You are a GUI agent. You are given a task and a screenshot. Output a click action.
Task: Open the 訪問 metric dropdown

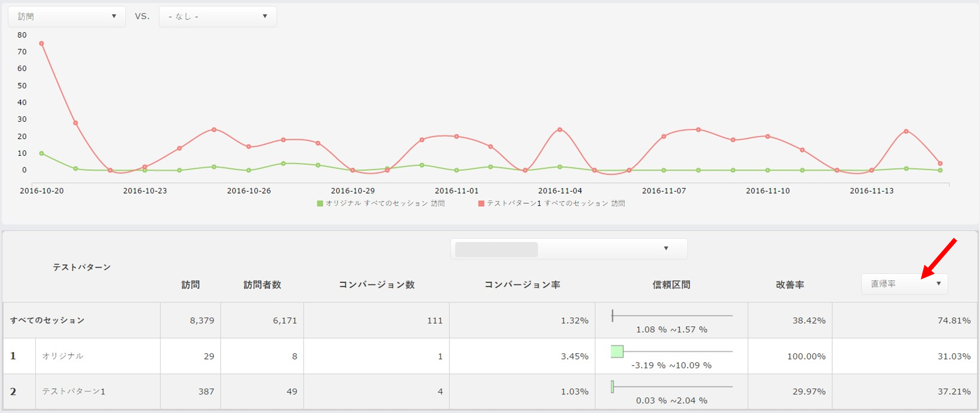[67, 17]
